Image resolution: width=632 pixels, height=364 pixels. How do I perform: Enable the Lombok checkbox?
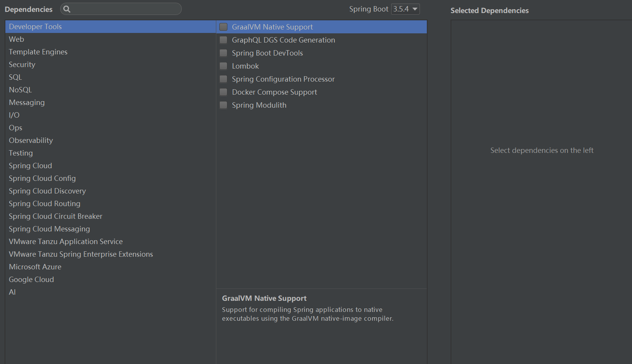click(224, 66)
